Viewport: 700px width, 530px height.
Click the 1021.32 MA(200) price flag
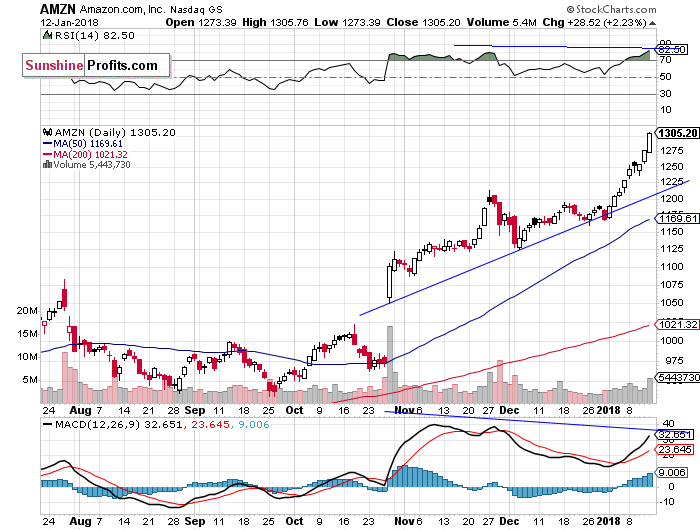(677, 325)
